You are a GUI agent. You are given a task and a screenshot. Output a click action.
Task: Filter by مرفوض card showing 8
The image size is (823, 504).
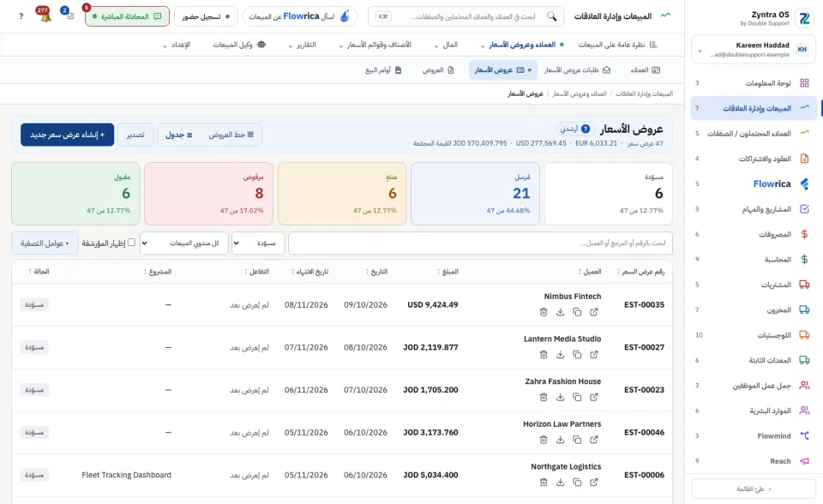pyautogui.click(x=209, y=194)
